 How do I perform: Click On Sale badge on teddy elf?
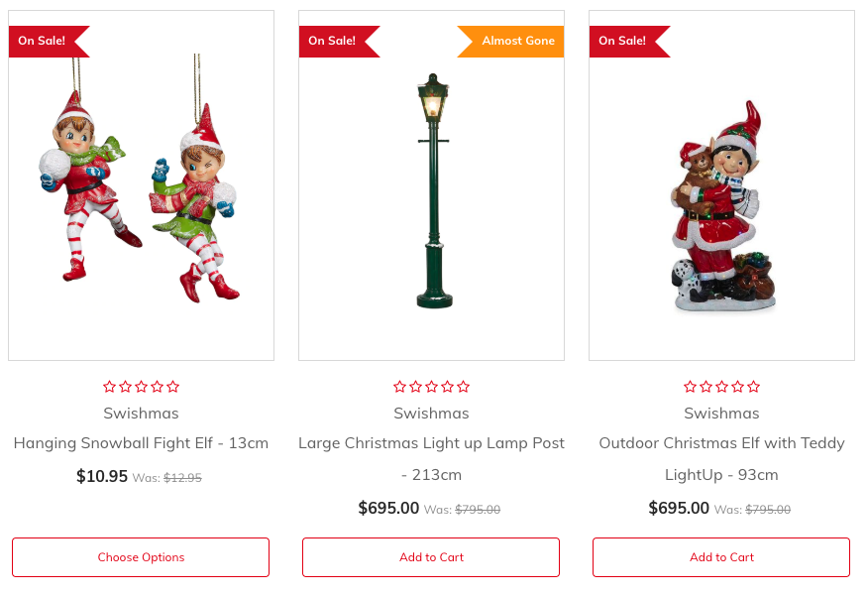click(629, 41)
